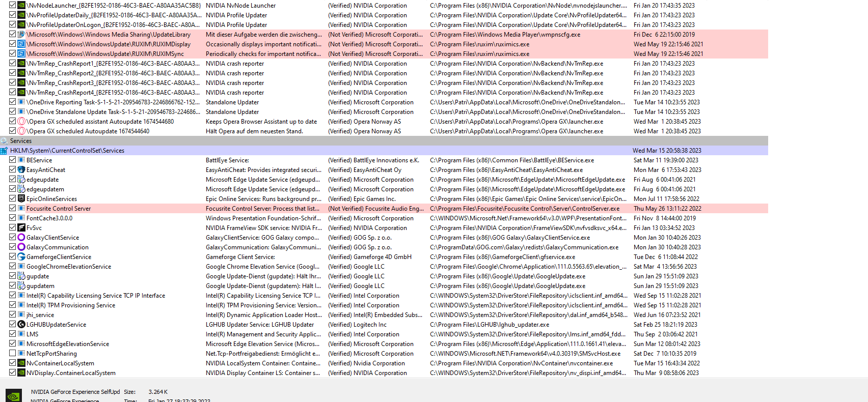
Task: Click GalaxyCommunication.exe image path cell
Action: (x=524, y=247)
